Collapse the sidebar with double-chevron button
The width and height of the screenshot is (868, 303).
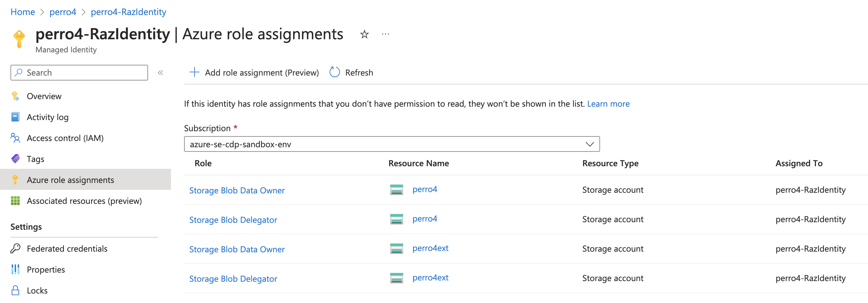(x=161, y=72)
